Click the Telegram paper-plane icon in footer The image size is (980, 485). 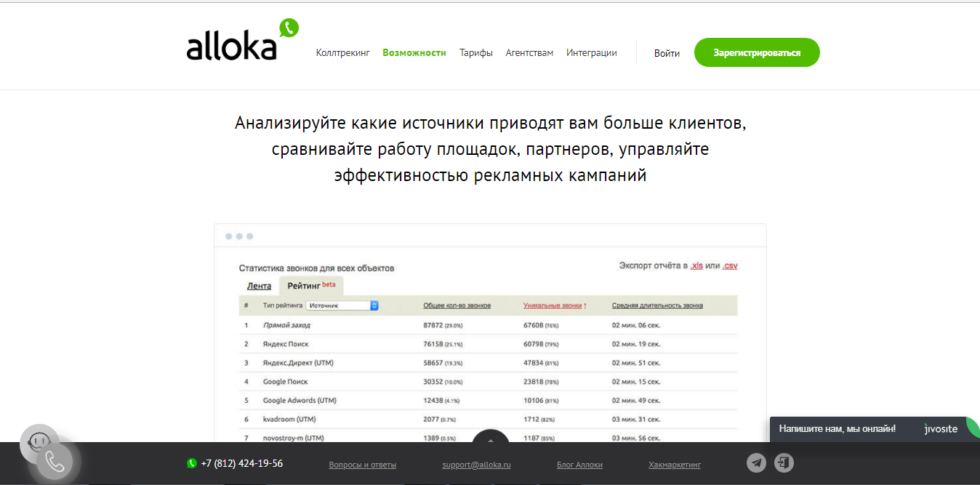756,462
